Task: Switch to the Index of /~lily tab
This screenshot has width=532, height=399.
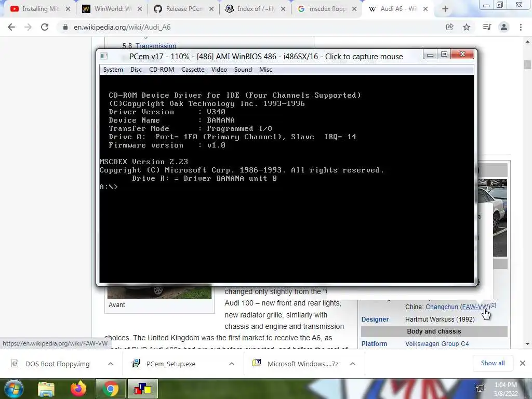Action: [256, 9]
